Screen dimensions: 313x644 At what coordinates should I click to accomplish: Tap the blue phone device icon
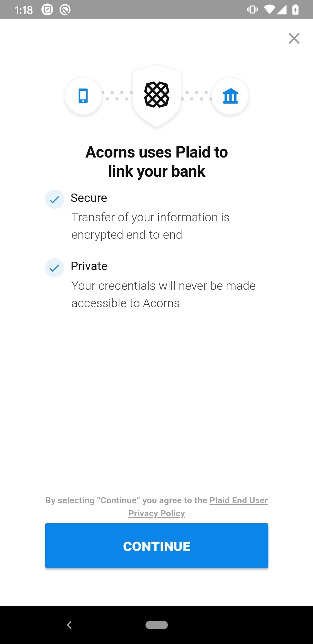point(83,96)
